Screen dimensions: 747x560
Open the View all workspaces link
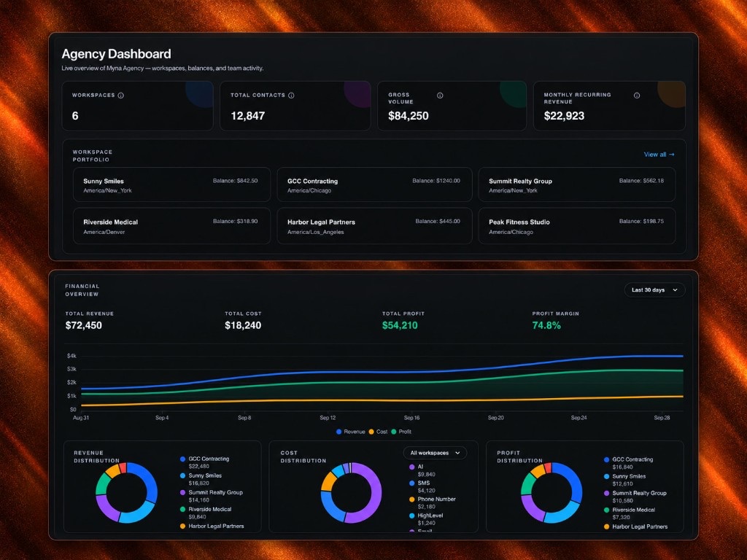[659, 155]
